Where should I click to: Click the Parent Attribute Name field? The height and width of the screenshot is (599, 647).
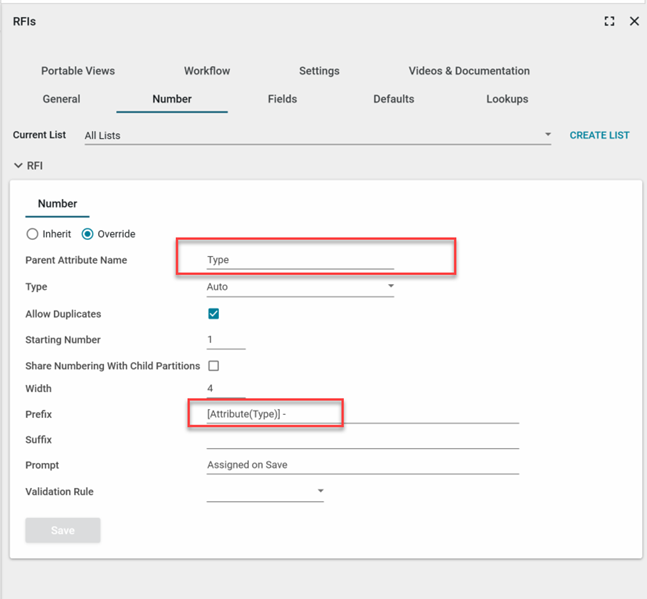[300, 260]
